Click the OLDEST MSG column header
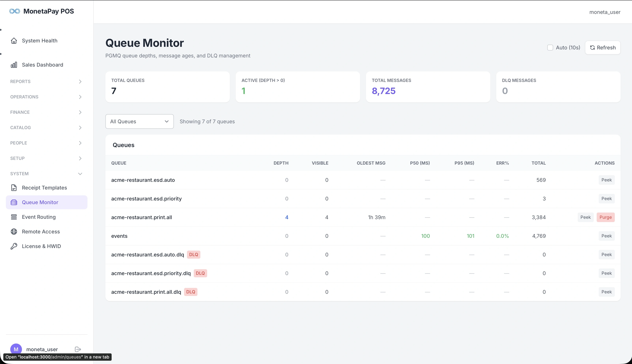 point(371,163)
